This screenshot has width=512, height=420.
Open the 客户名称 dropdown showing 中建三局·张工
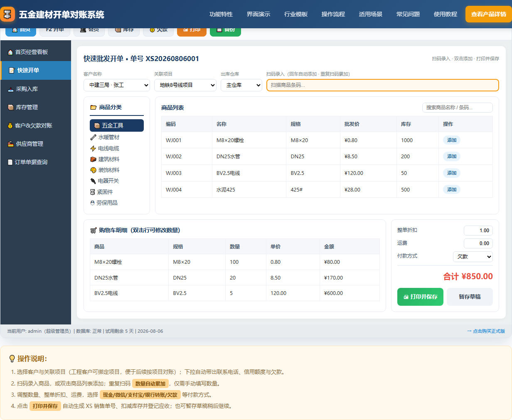tap(117, 85)
